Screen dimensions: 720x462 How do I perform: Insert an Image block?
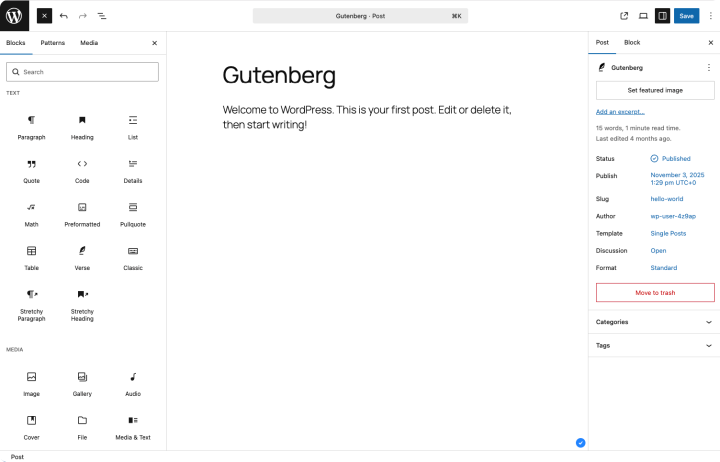pos(31,384)
